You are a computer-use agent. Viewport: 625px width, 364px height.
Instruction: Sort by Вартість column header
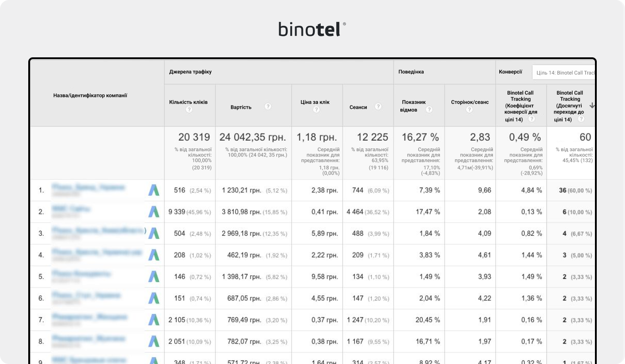click(x=241, y=107)
